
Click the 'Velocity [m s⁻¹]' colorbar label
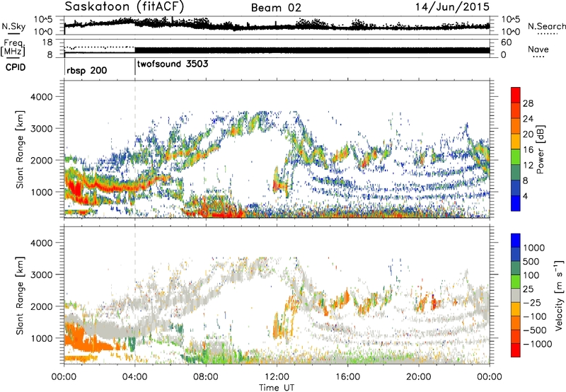(x=559, y=295)
